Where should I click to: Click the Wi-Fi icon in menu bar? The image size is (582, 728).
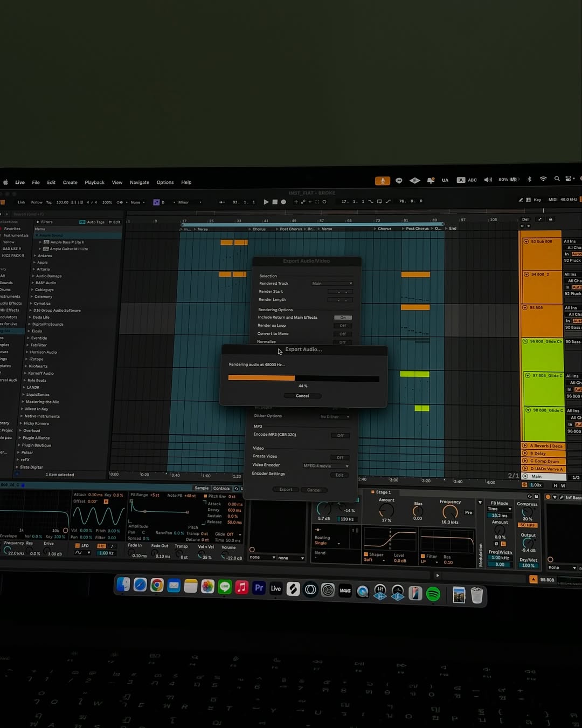point(543,178)
